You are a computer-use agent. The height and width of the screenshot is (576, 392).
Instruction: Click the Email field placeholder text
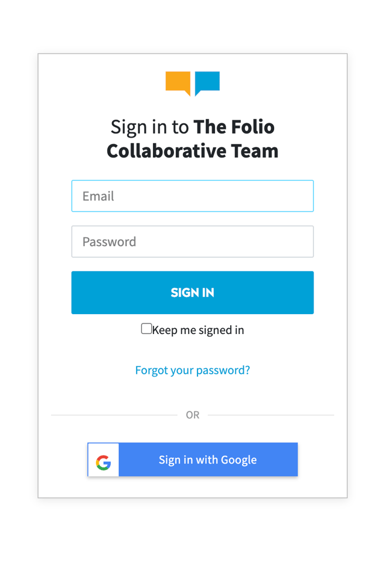pos(98,196)
